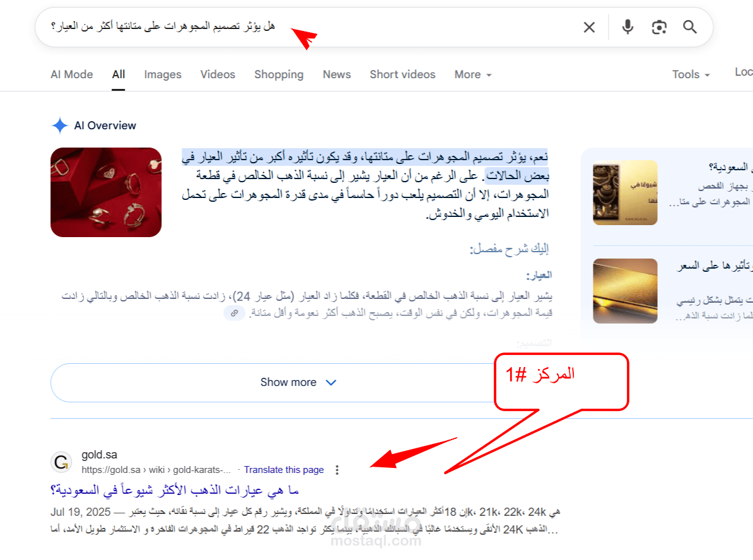
Task: Click the gold.sa site favicon
Action: 61,462
